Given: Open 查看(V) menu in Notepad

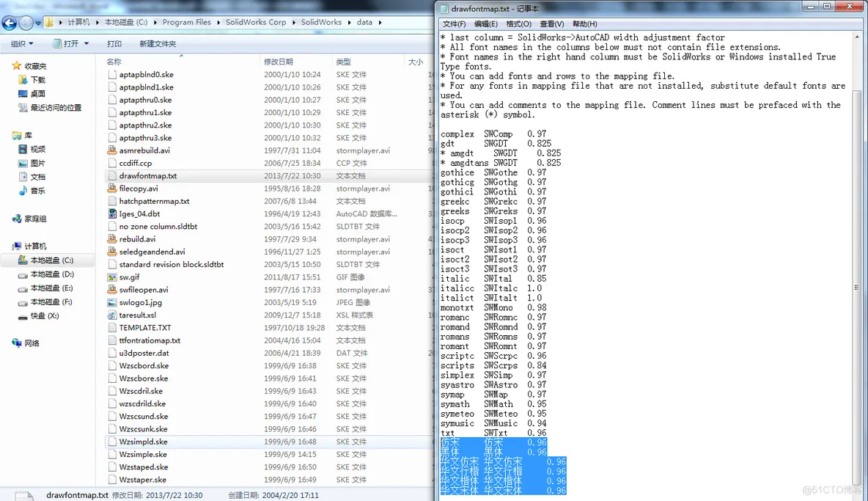Looking at the screenshot, I should click(x=551, y=23).
